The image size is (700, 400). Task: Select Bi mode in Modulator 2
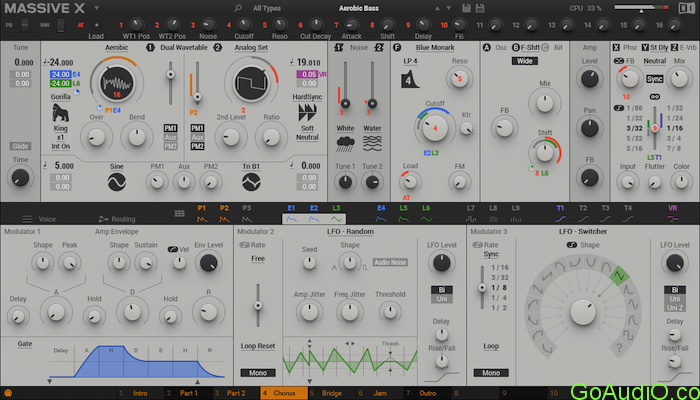pyautogui.click(x=442, y=289)
